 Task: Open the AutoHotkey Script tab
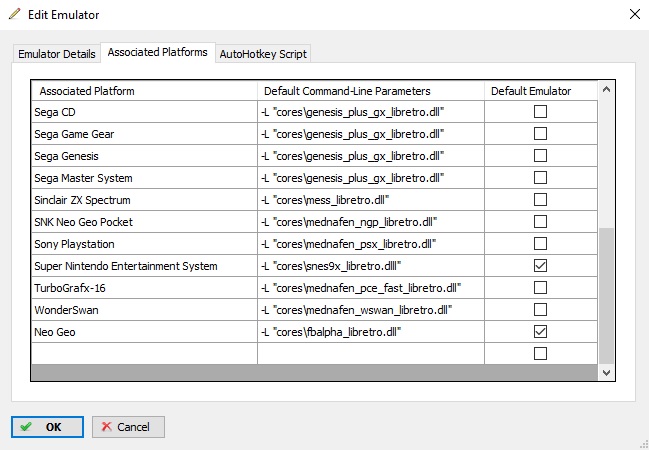[263, 54]
